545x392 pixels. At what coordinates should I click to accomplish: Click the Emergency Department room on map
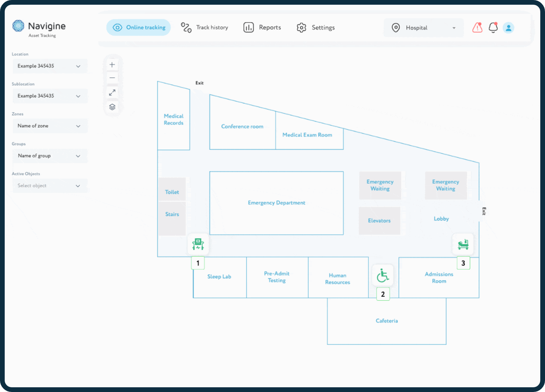pos(276,203)
